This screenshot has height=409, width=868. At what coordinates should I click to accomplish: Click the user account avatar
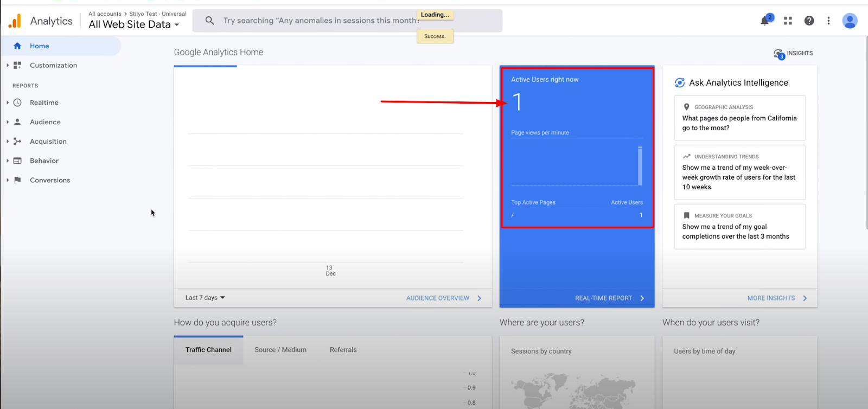850,21
